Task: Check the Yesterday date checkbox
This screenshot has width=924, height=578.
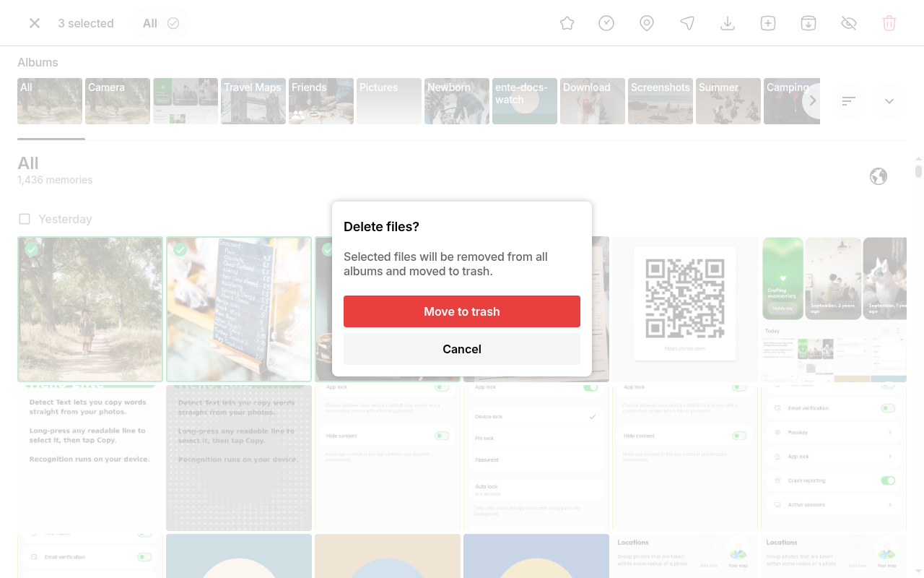Action: [25, 219]
